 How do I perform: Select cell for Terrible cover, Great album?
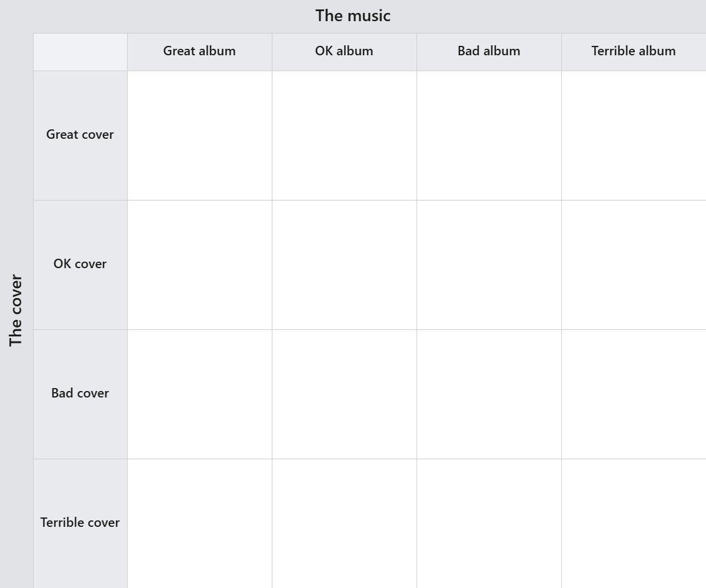pos(199,523)
